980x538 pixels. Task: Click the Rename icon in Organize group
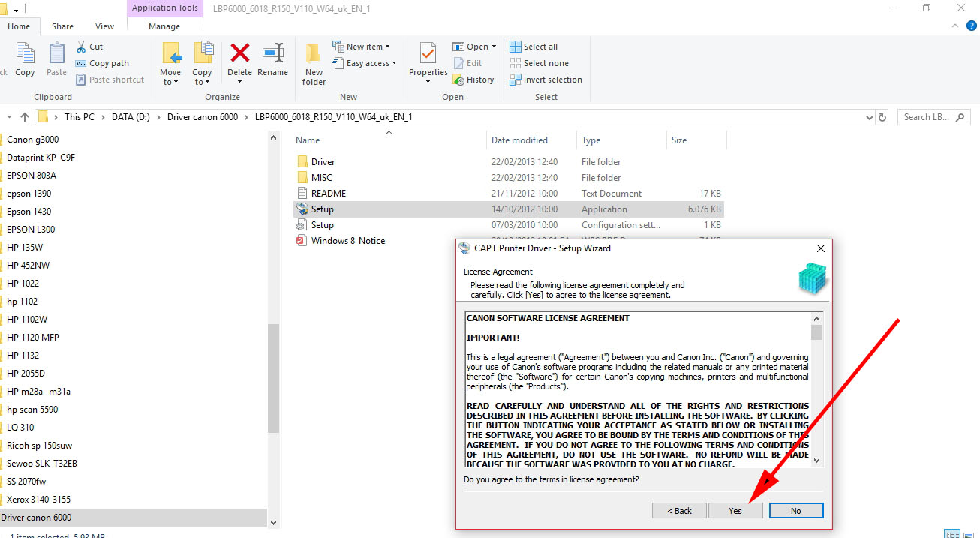272,54
